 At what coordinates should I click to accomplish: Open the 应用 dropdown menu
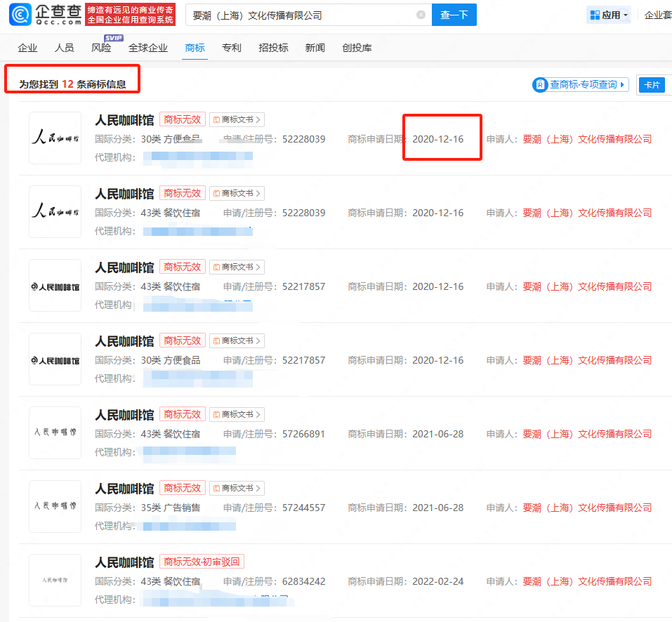coord(609,15)
